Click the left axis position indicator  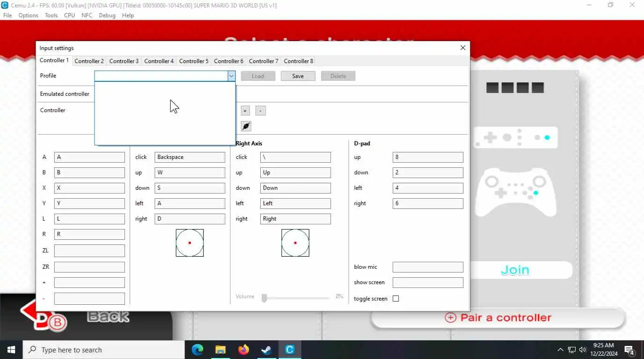pyautogui.click(x=190, y=243)
